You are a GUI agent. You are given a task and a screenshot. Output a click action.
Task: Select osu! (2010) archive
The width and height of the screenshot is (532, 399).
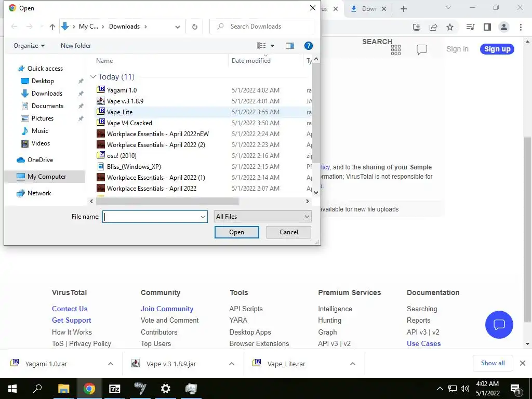(x=122, y=155)
